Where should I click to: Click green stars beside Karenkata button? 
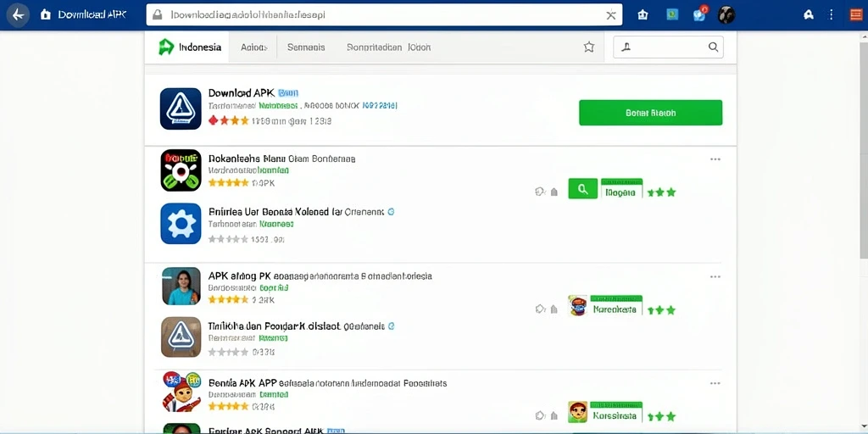(x=661, y=310)
